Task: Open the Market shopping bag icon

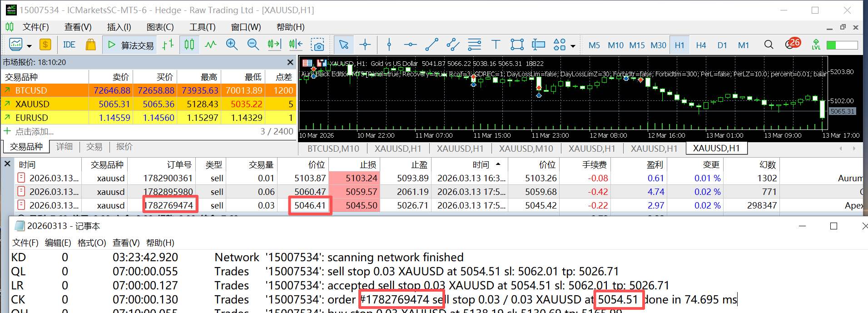Action: pyautogui.click(x=91, y=45)
